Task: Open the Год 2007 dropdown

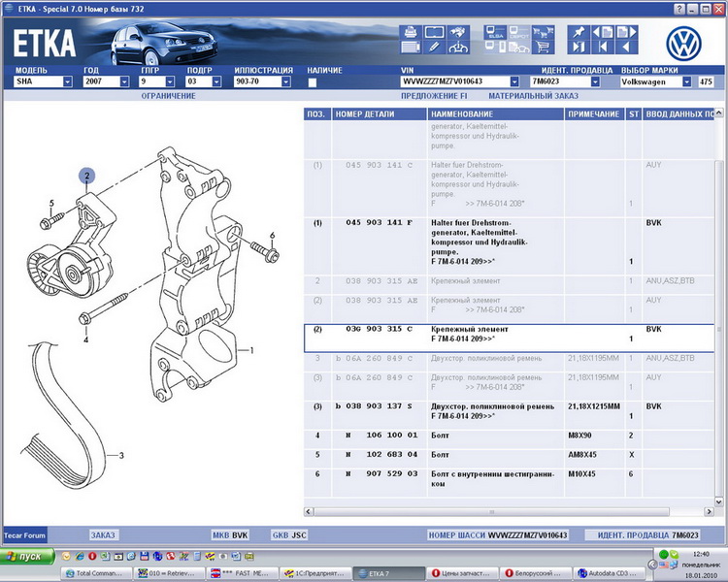Action: [x=124, y=81]
